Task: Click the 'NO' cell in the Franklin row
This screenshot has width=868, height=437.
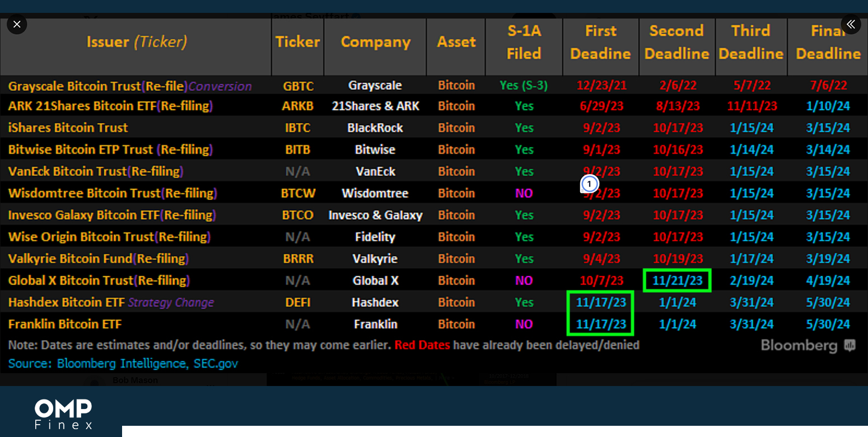Action: (524, 324)
